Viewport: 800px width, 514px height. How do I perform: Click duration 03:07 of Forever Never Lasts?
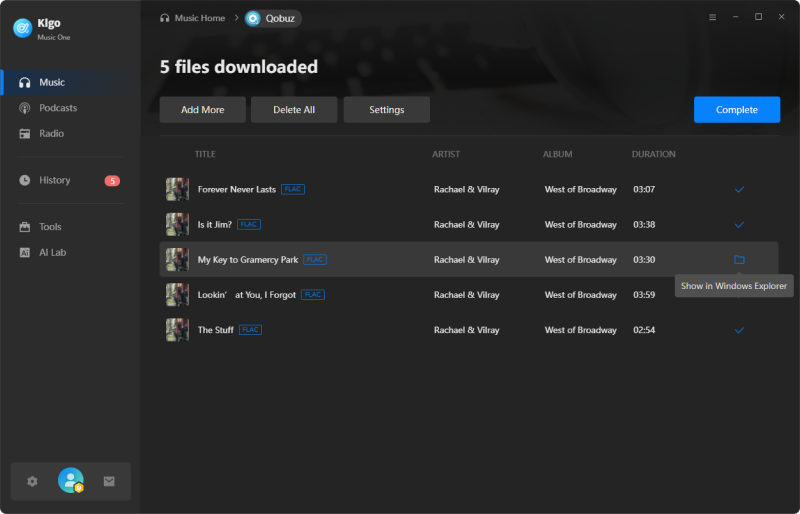644,189
